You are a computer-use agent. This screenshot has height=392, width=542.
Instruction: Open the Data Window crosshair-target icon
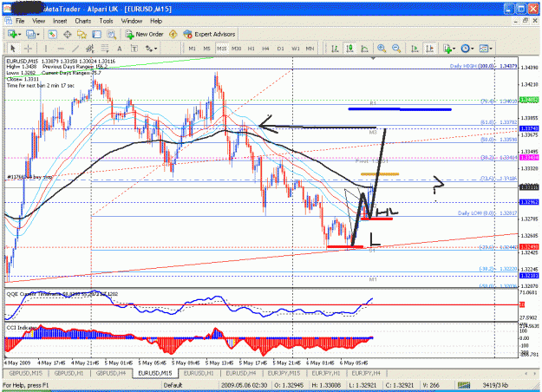[67, 34]
